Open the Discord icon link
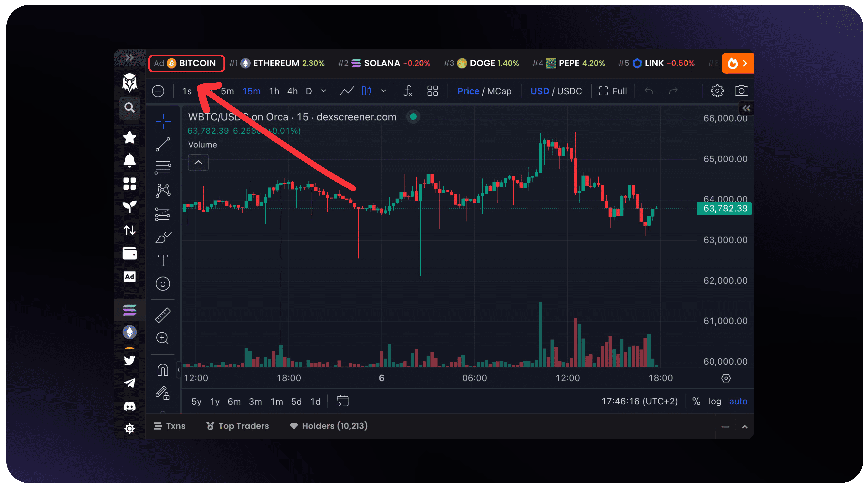 click(x=129, y=406)
